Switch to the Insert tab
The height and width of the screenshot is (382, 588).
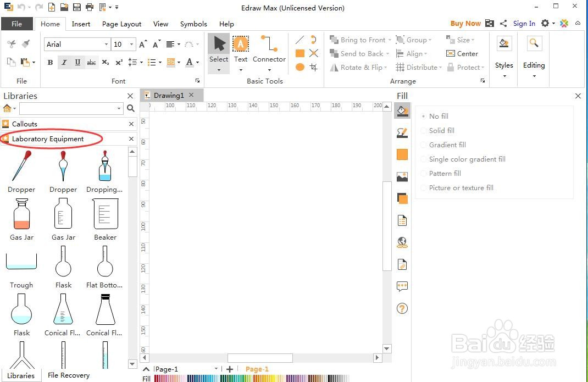click(x=81, y=24)
